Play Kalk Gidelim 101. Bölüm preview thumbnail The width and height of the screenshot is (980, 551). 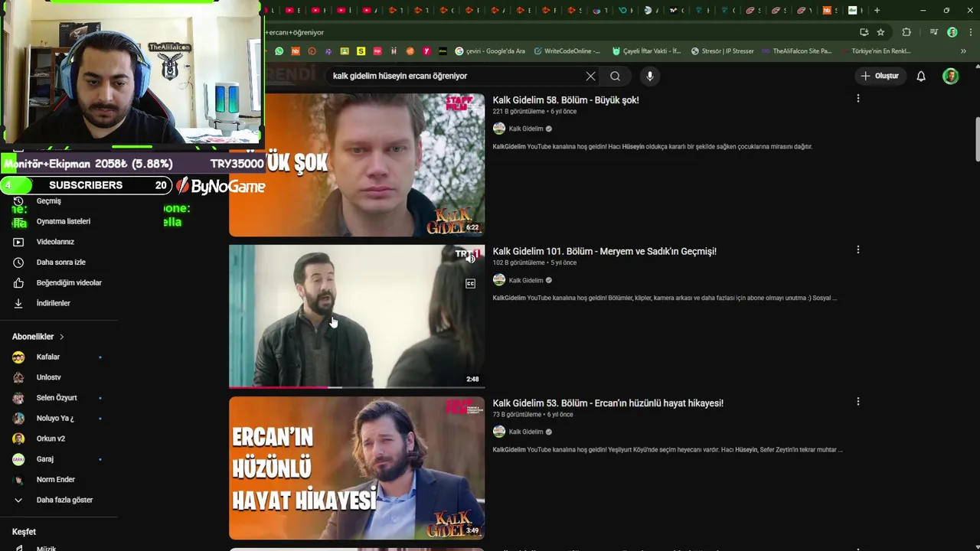pyautogui.click(x=357, y=316)
